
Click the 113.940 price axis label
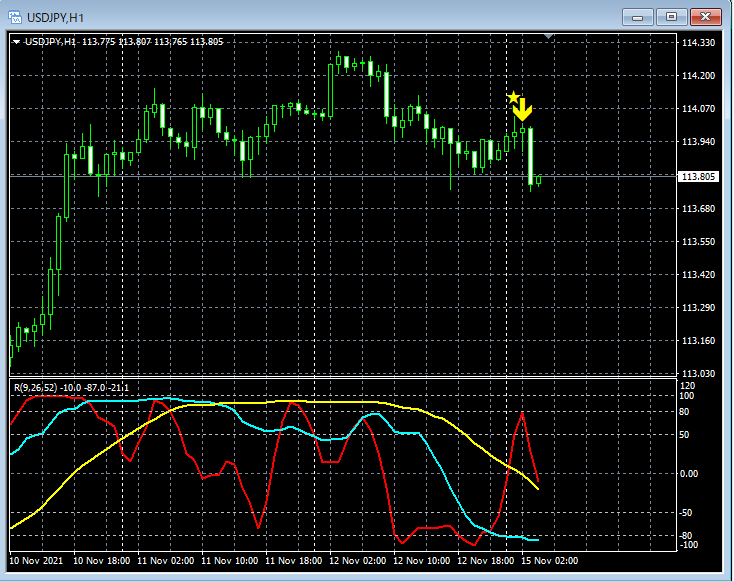click(x=698, y=141)
